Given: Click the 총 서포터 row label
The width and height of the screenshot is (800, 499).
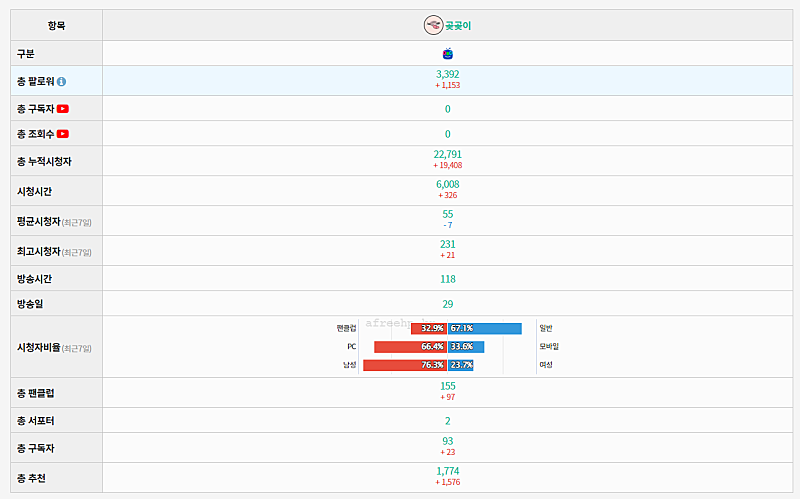Looking at the screenshot, I should point(35,421).
